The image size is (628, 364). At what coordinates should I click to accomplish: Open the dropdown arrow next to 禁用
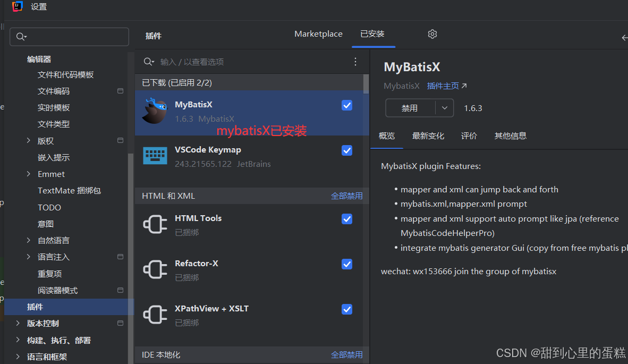(x=445, y=108)
